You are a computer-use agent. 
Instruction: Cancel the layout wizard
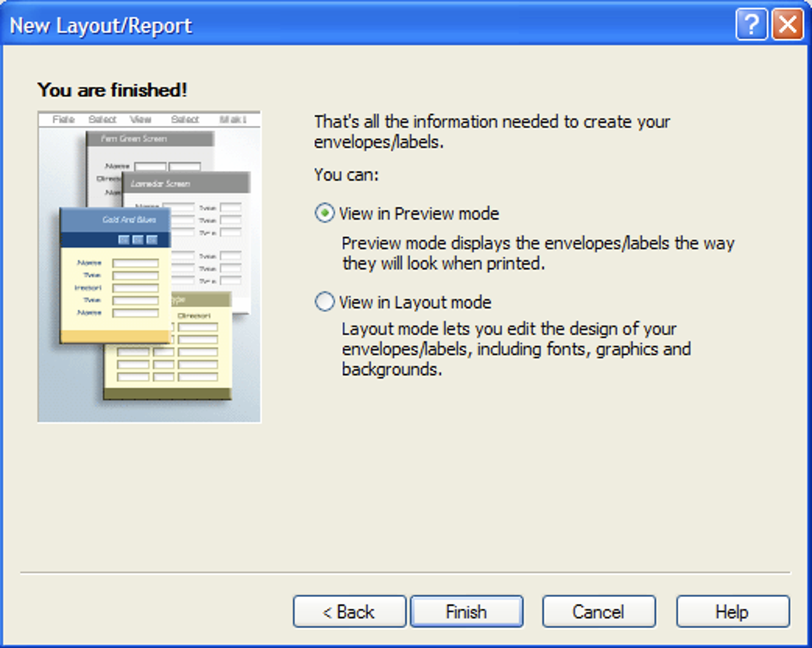[x=599, y=611]
